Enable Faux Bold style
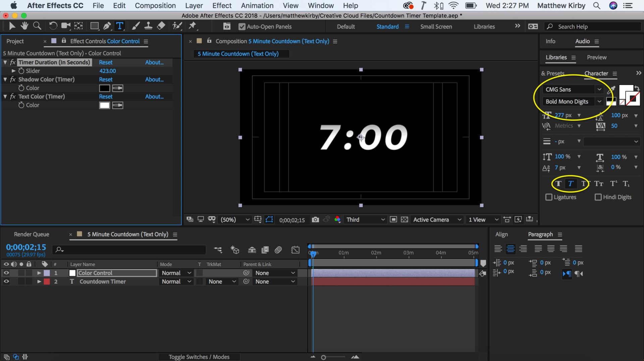 (x=558, y=184)
